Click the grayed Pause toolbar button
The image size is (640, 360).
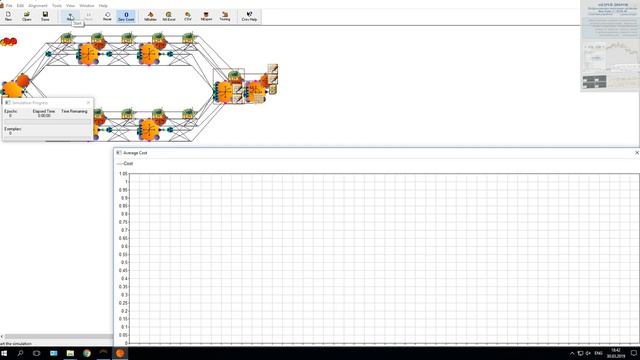click(x=89, y=16)
